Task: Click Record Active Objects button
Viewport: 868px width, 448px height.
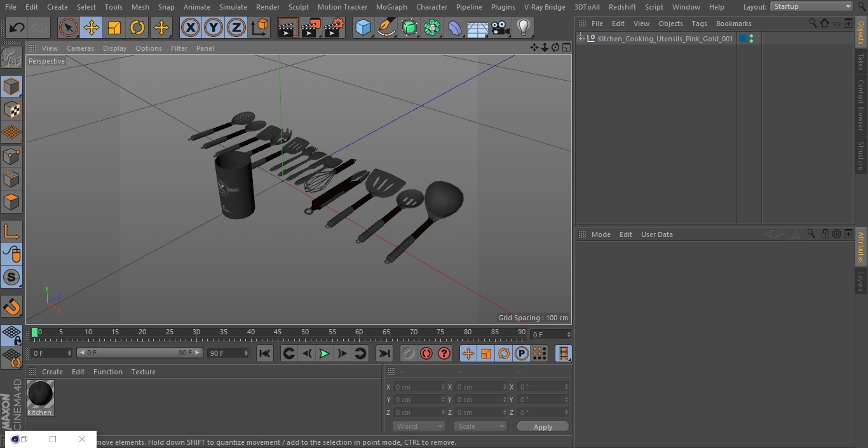Action: pyautogui.click(x=409, y=353)
